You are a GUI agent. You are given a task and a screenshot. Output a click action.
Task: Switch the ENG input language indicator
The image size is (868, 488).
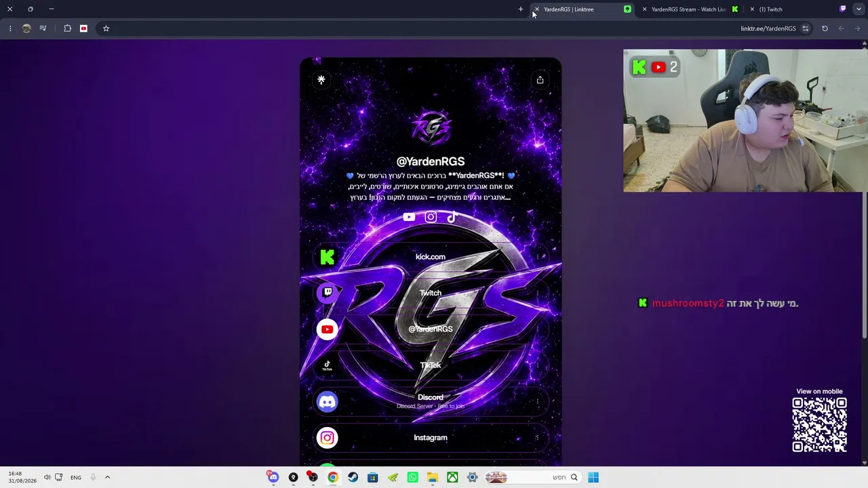tap(76, 477)
